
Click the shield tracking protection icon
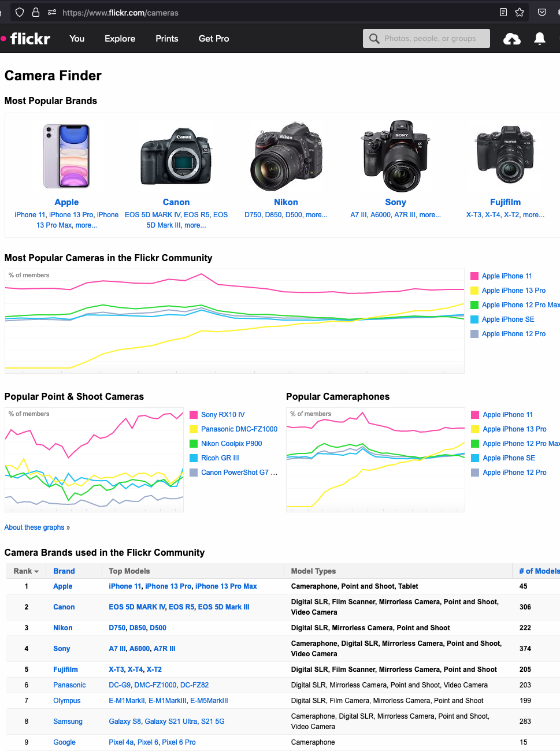coord(20,12)
